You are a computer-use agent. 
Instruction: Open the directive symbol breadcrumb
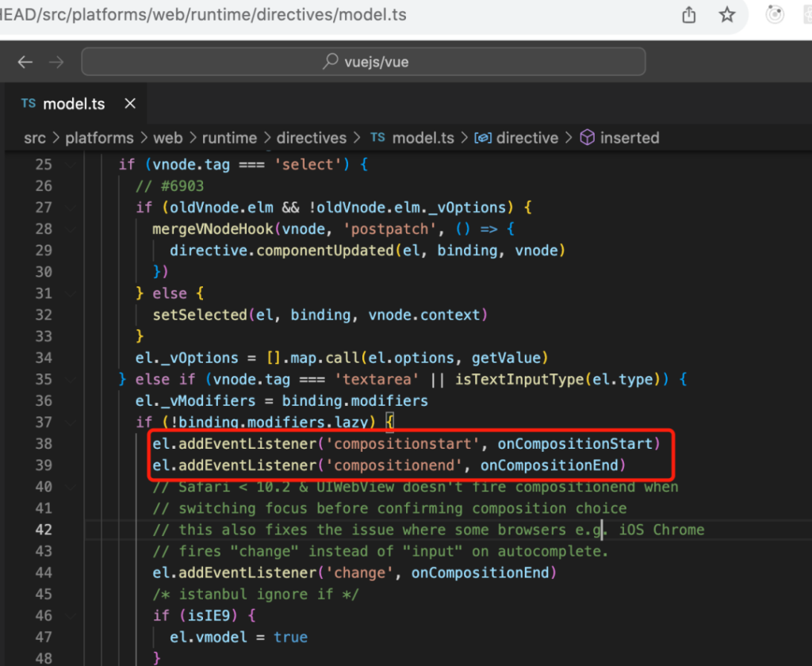point(527,138)
